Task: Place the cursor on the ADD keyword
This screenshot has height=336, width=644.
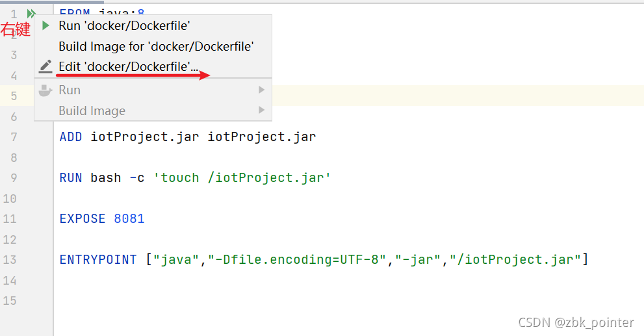Action: 71,137
